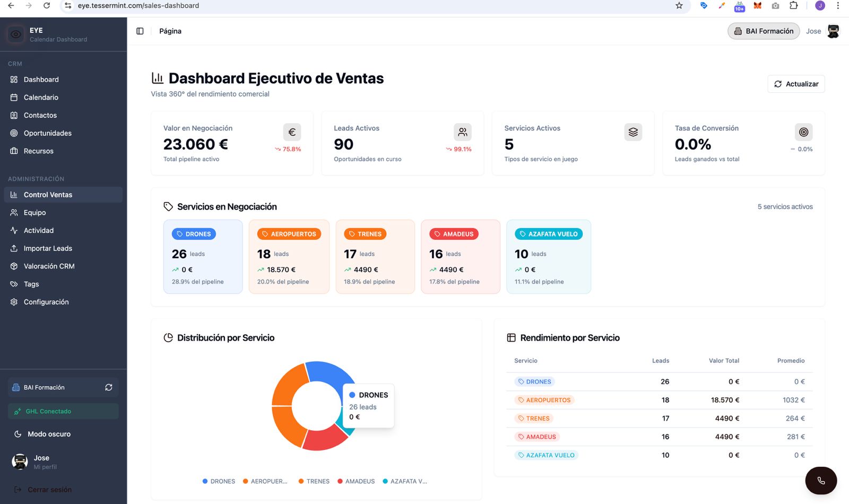Reload the page in the browser

[47, 6]
